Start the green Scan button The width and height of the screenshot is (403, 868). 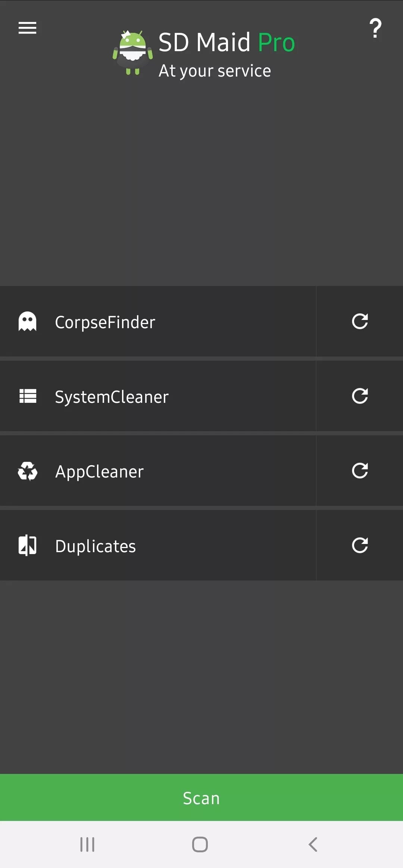tap(201, 798)
